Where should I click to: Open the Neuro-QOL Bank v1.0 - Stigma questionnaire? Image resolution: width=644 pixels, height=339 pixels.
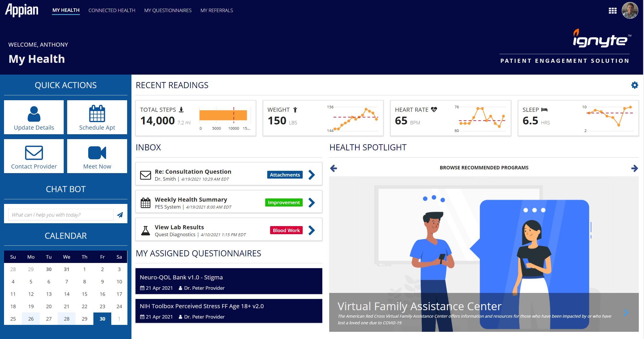click(229, 281)
